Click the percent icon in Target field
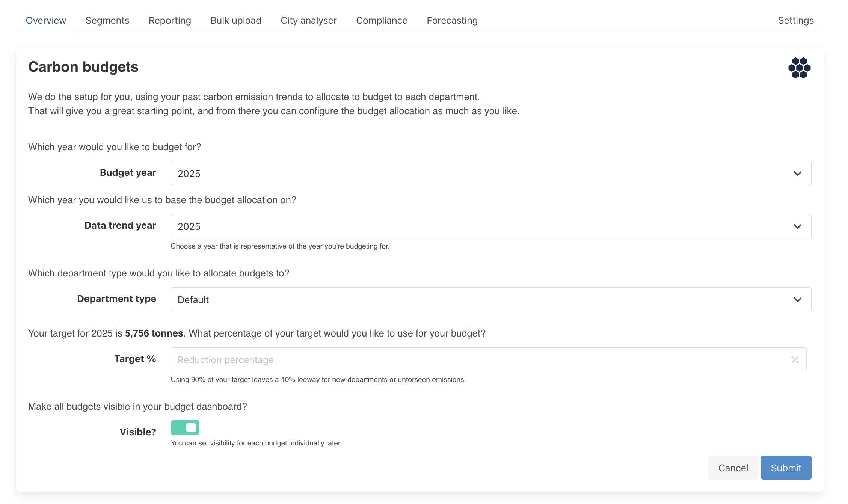The width and height of the screenshot is (848, 504). (795, 359)
